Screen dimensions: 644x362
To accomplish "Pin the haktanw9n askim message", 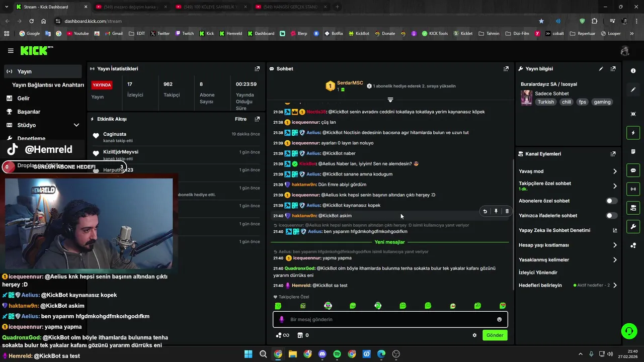I will (496, 212).
